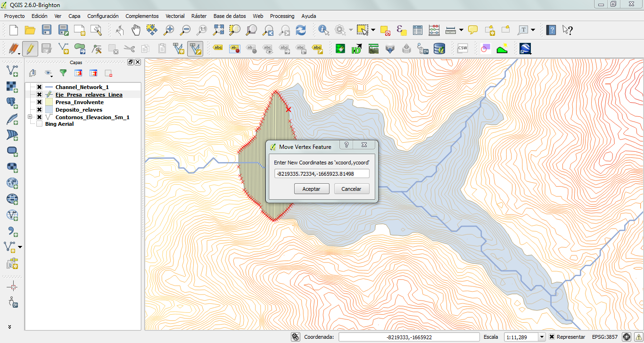
Task: Select the Pan Map hand tool
Action: pos(136,30)
